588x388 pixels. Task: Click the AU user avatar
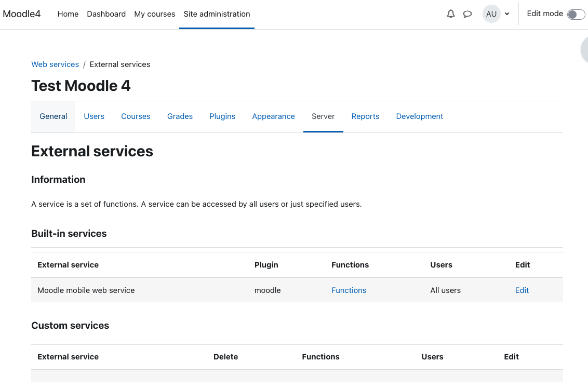[x=491, y=14]
